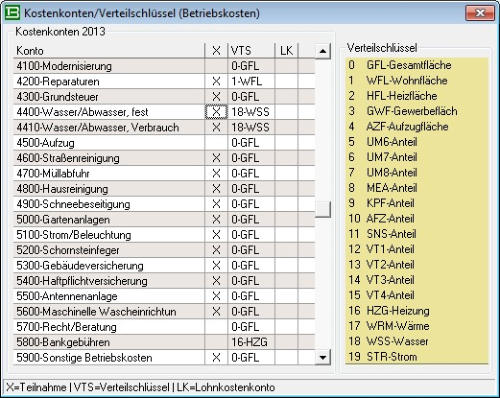Select distribution key 11 SNS-Anteil

pos(417,234)
